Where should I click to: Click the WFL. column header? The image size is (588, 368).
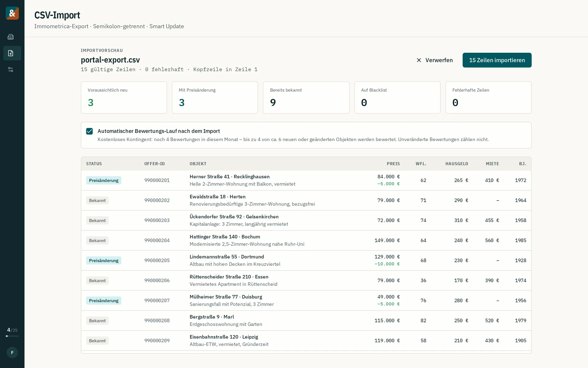(x=421, y=164)
